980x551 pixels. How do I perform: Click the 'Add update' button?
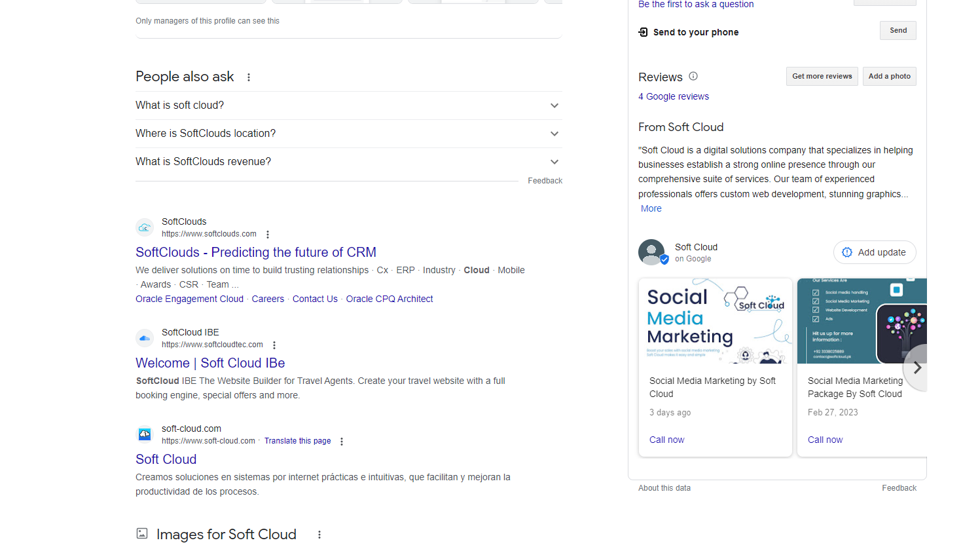pos(875,252)
